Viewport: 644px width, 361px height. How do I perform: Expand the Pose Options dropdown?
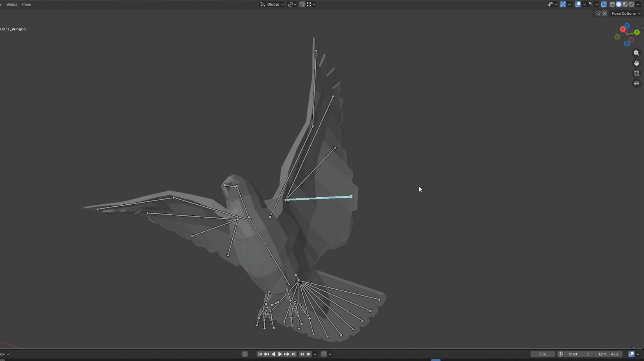[x=626, y=14]
